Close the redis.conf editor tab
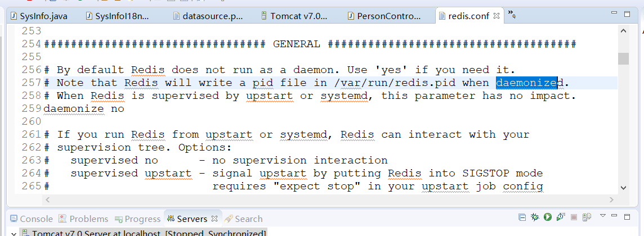The width and height of the screenshot is (644, 236). 496,16
